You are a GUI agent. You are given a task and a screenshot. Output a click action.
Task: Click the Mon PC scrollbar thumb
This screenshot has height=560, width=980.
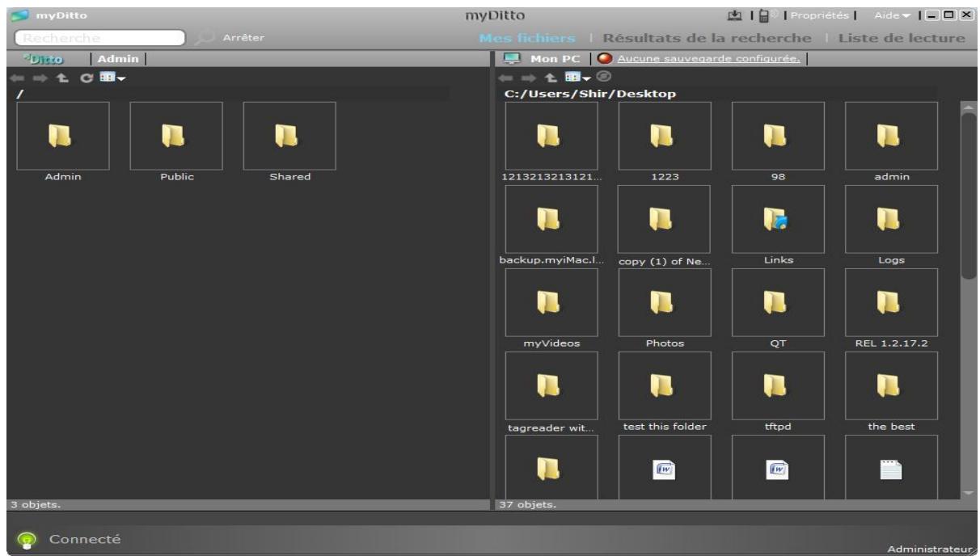click(969, 196)
